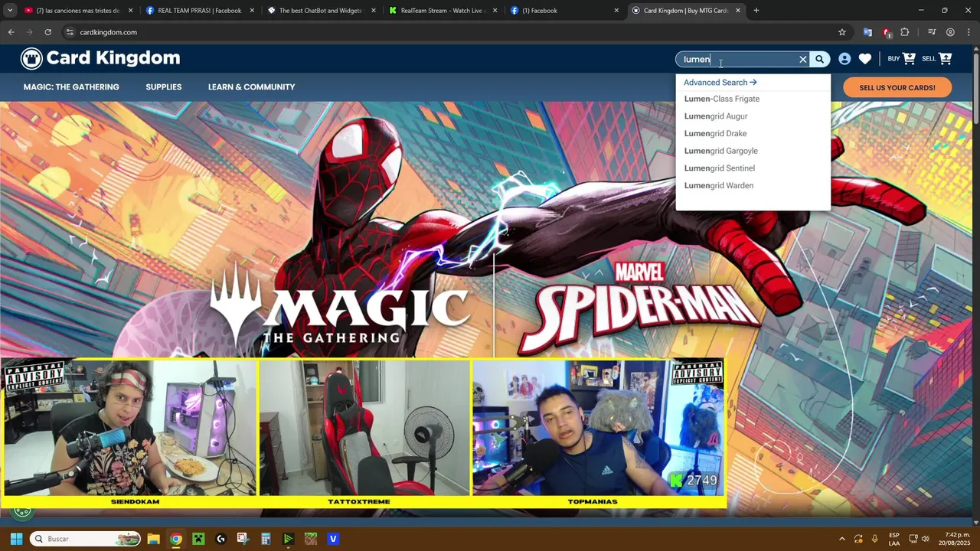Select the Lumengrid Warden suggestion
Screen dimensions: 980x551
[x=718, y=185]
